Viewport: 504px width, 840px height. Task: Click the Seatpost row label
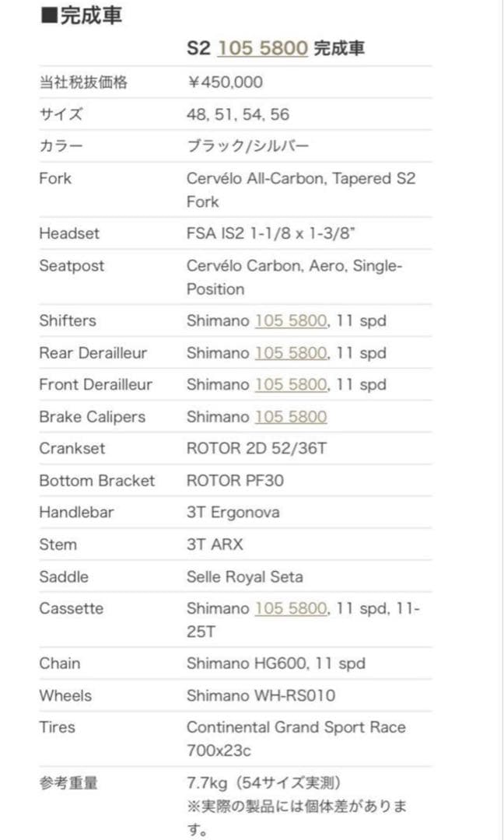(71, 265)
